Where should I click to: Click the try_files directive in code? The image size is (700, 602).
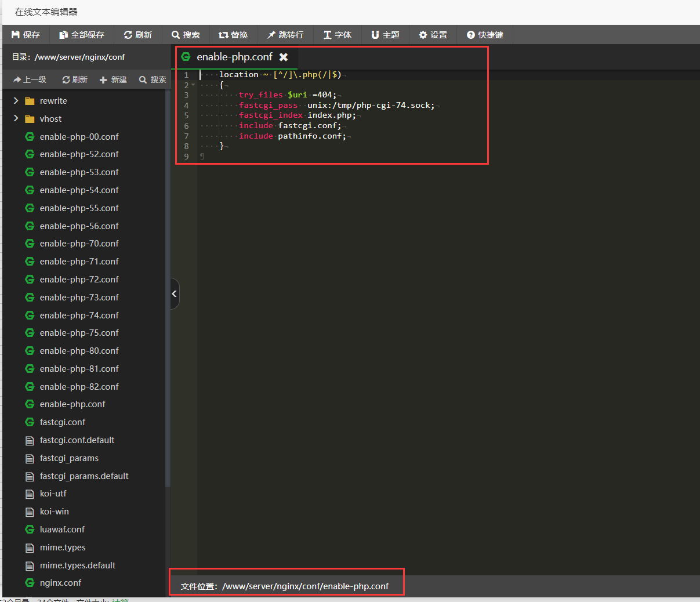click(261, 95)
